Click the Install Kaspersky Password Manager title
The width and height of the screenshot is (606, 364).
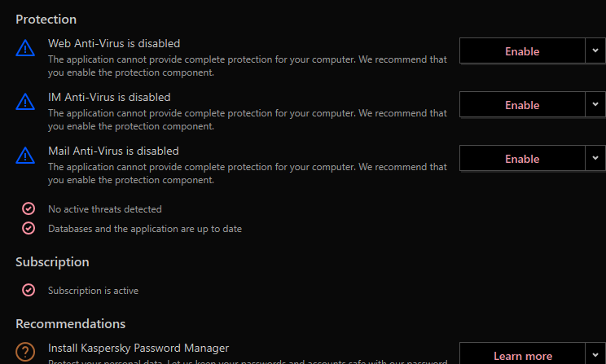138,348
